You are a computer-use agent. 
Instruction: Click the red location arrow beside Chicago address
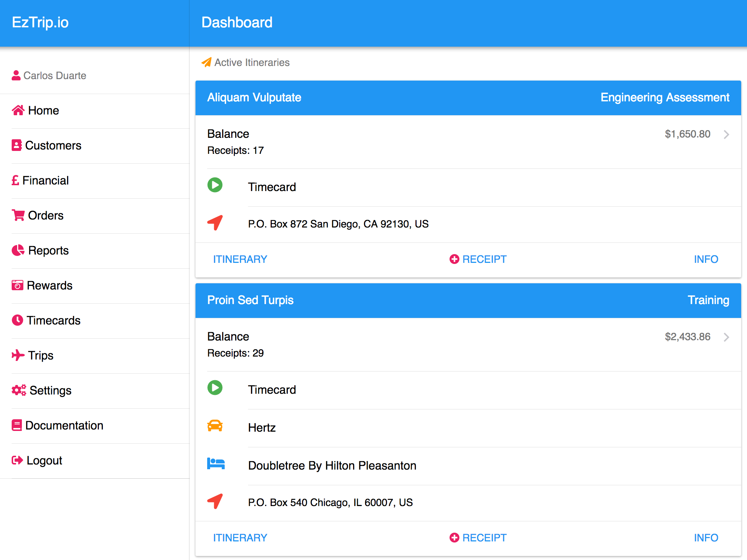tap(215, 501)
